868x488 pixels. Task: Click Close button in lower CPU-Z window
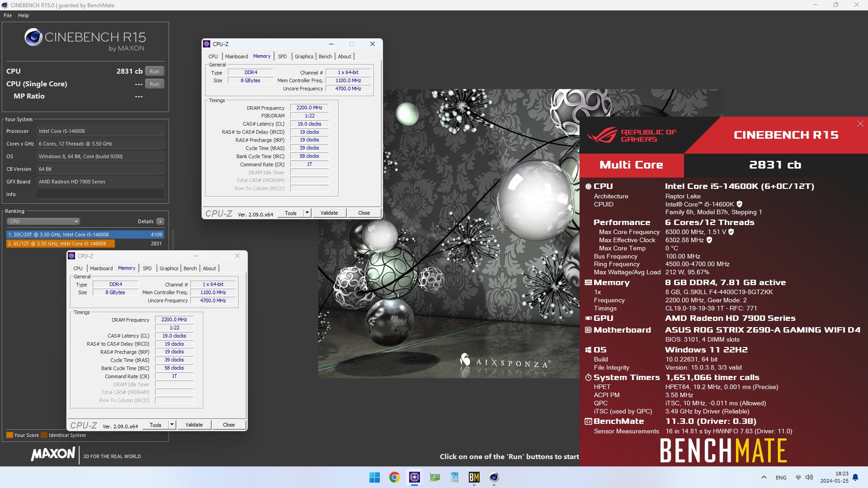(229, 425)
